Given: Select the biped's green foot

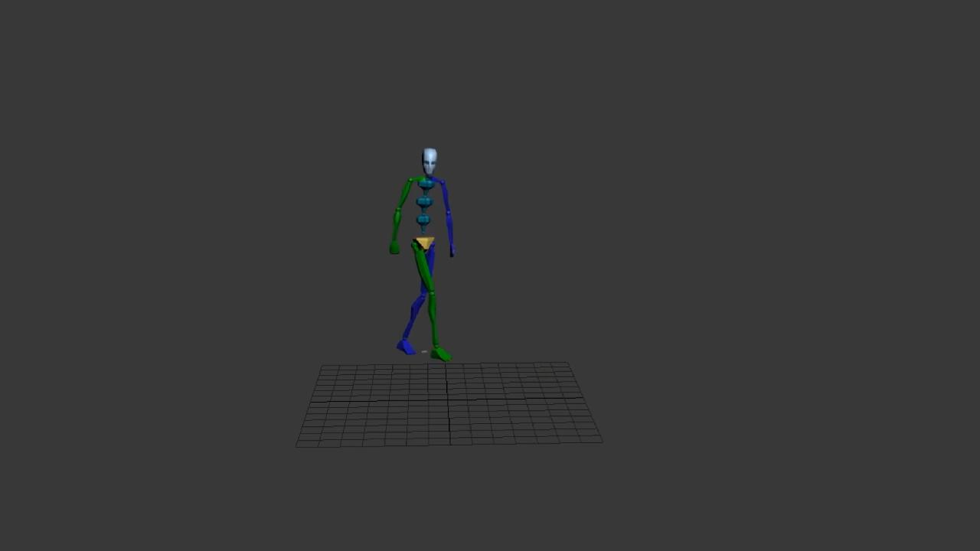Looking at the screenshot, I should point(441,354).
